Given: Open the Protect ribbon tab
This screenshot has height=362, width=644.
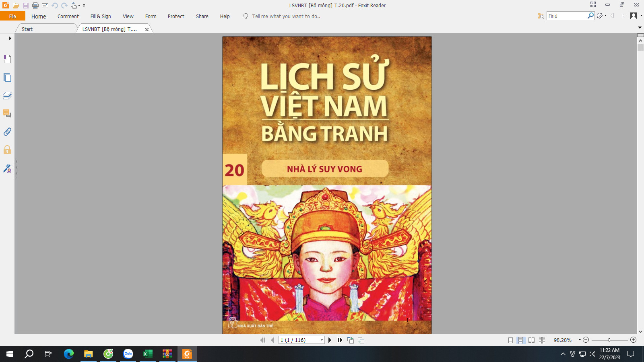Looking at the screenshot, I should [x=176, y=16].
